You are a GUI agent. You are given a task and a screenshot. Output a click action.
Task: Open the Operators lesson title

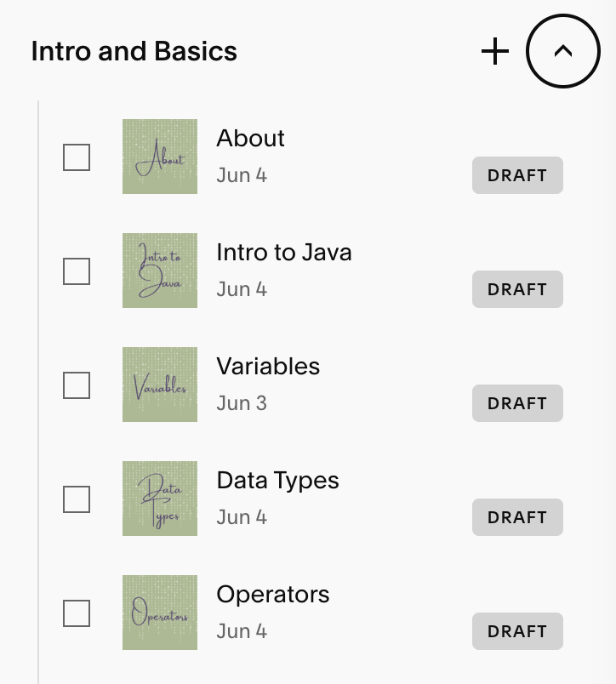coord(273,595)
